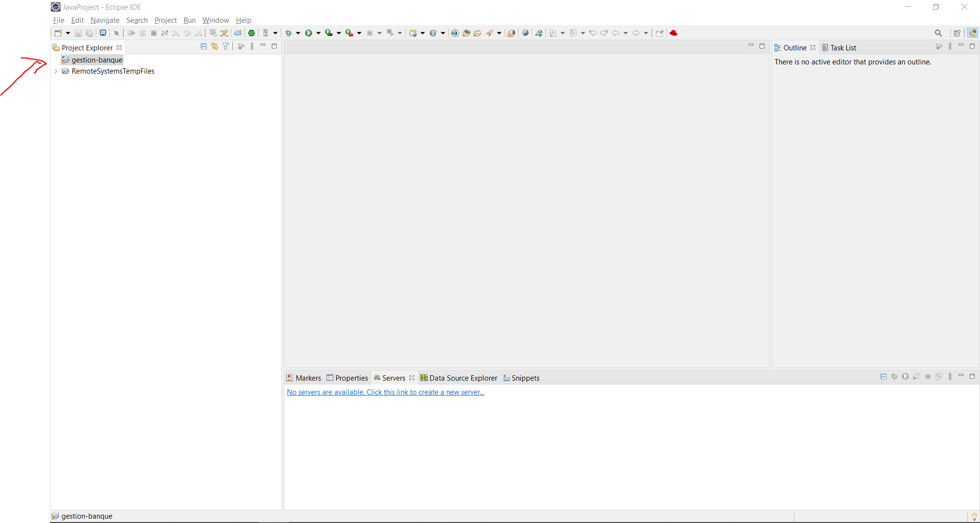Open the Project menu
Viewport: 980px width, 523px height.
point(166,20)
